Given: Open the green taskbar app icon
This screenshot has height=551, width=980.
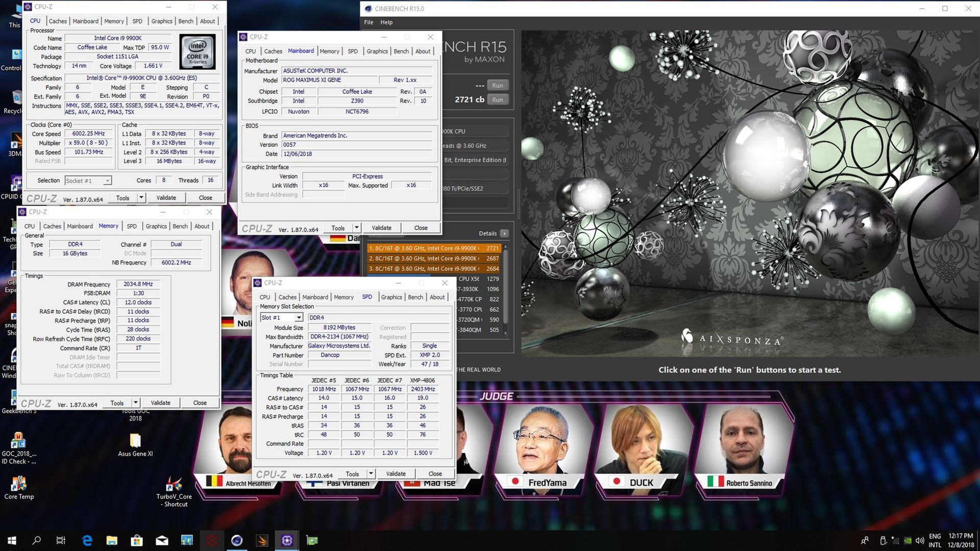Looking at the screenshot, I should coord(312,540).
